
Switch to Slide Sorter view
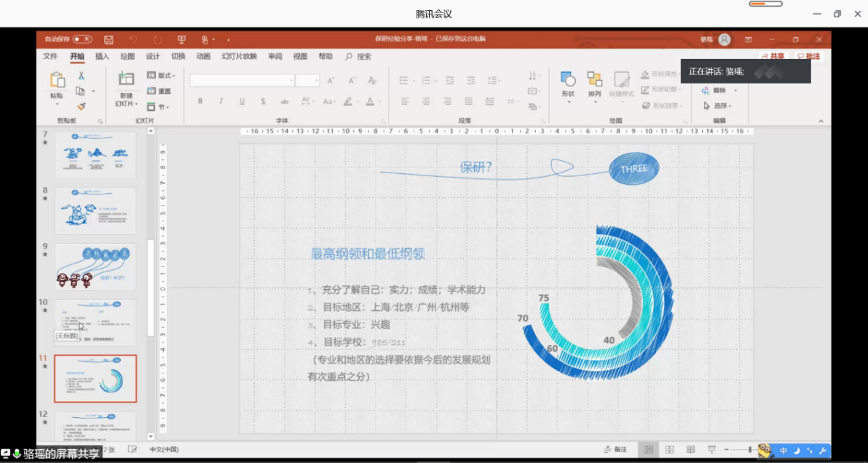tap(669, 450)
